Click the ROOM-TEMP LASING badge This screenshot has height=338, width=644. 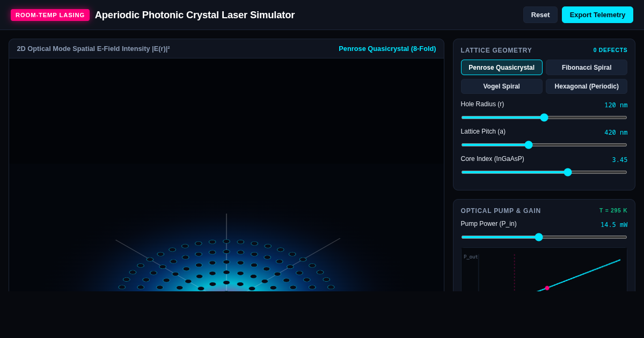coord(50,15)
